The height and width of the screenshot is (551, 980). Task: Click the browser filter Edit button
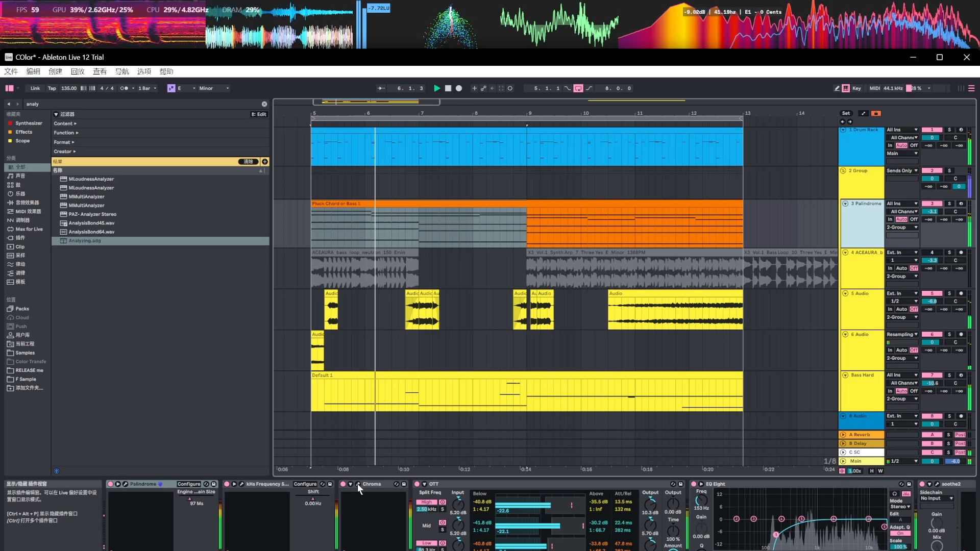[x=259, y=114]
